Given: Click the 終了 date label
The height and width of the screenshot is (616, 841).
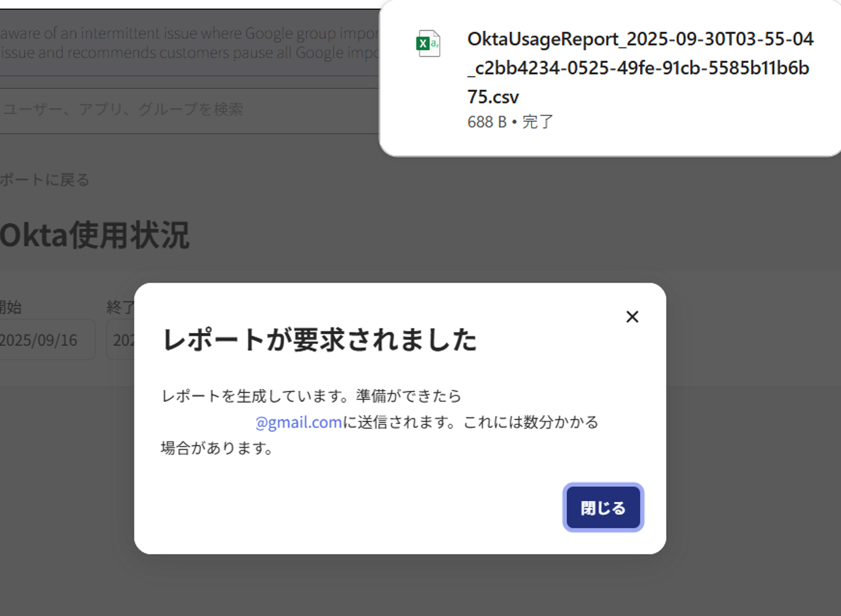Looking at the screenshot, I should [120, 307].
